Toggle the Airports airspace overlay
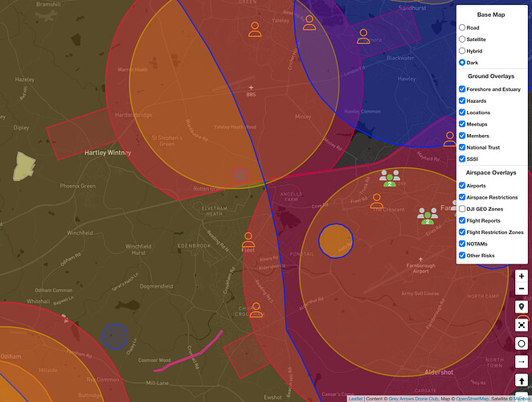 click(462, 186)
